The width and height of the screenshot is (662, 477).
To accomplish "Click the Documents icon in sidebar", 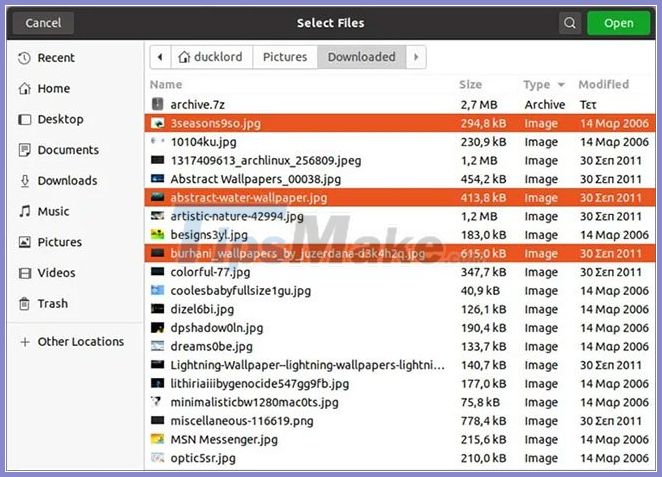I will 24,150.
